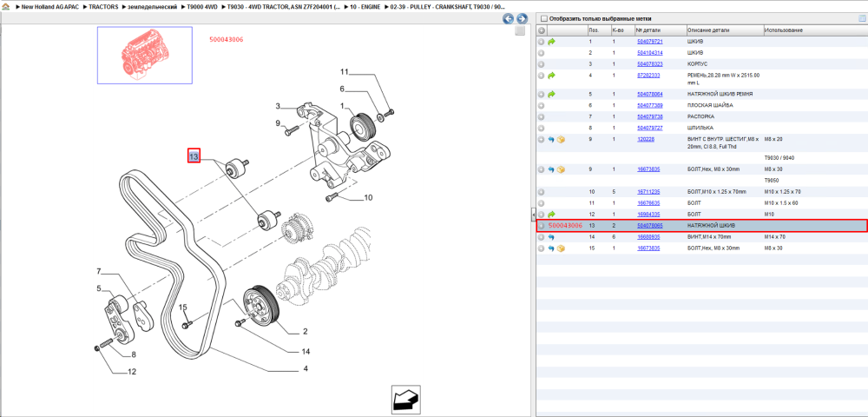This screenshot has height=417, width=868.
Task: Open the column settings icon in parts panel
Action: point(861,18)
